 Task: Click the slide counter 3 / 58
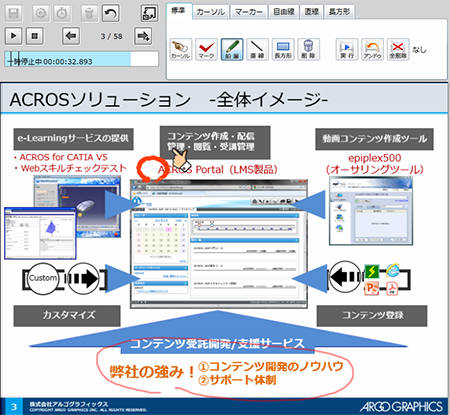pyautogui.click(x=111, y=36)
